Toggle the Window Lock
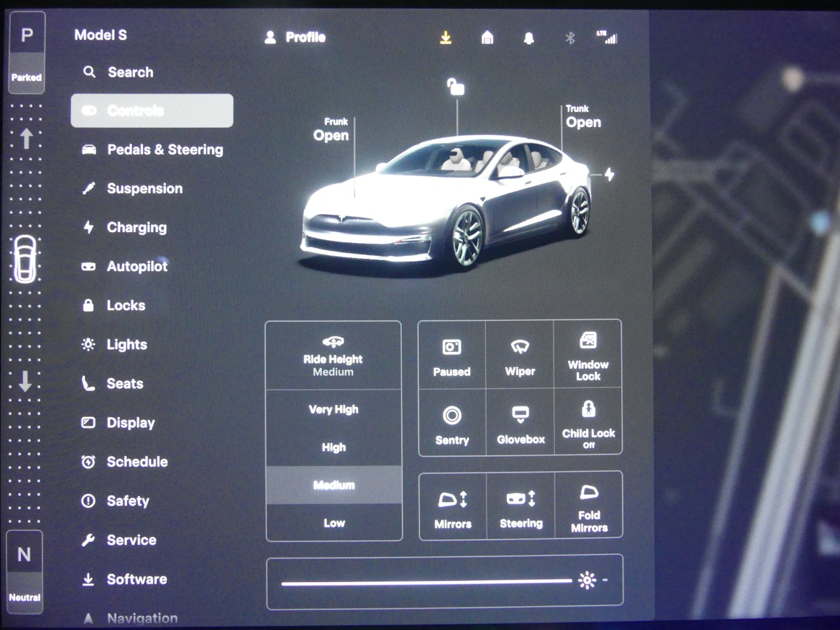Image resolution: width=840 pixels, height=630 pixels. pos(588,355)
